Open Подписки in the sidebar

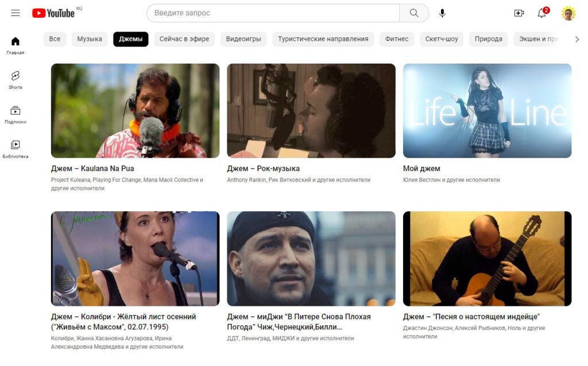coord(16,115)
